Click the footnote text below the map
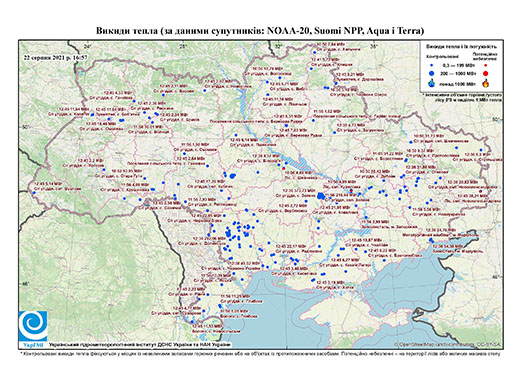 click(260, 352)
